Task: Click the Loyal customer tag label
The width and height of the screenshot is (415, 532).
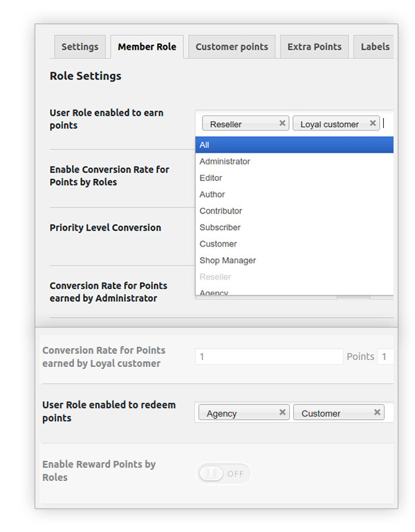Action: point(329,124)
